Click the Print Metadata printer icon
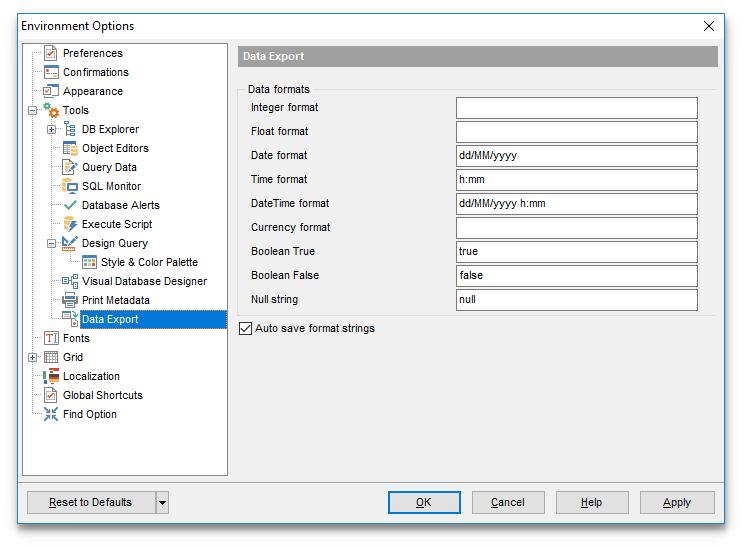 (x=70, y=300)
